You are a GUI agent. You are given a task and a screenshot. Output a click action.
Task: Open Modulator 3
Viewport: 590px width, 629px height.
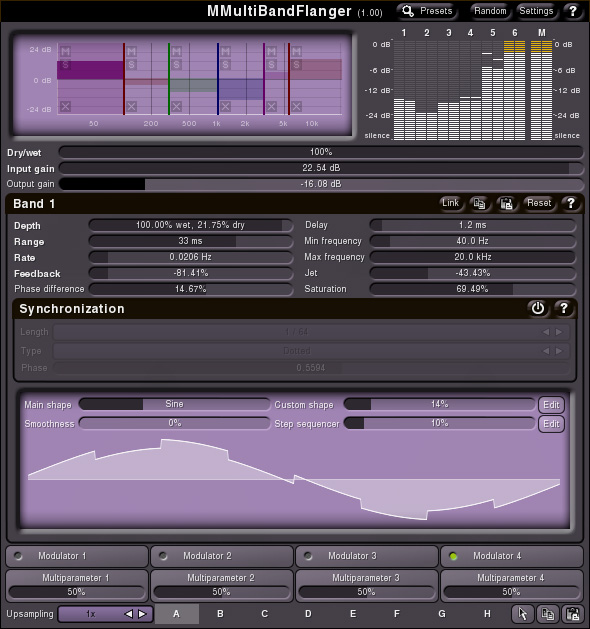[x=367, y=556]
